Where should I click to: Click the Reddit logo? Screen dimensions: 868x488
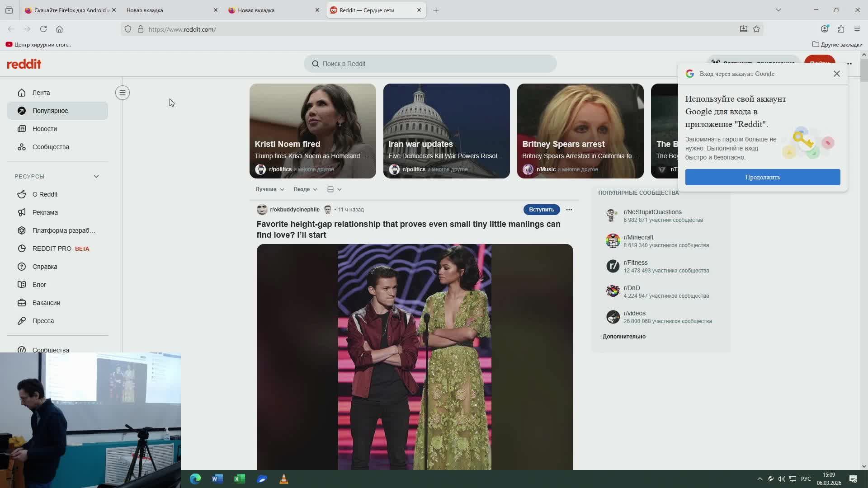(24, 64)
